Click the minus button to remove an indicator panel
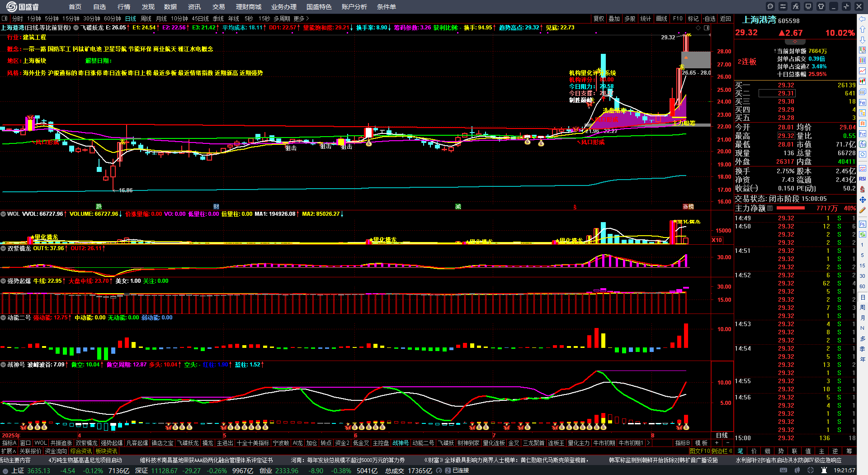 tap(727, 443)
